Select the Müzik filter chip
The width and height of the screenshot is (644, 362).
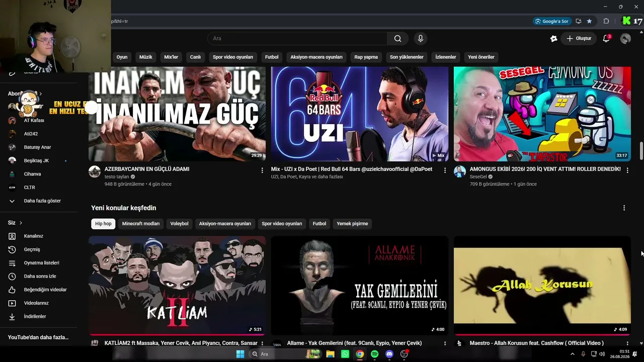(146, 57)
